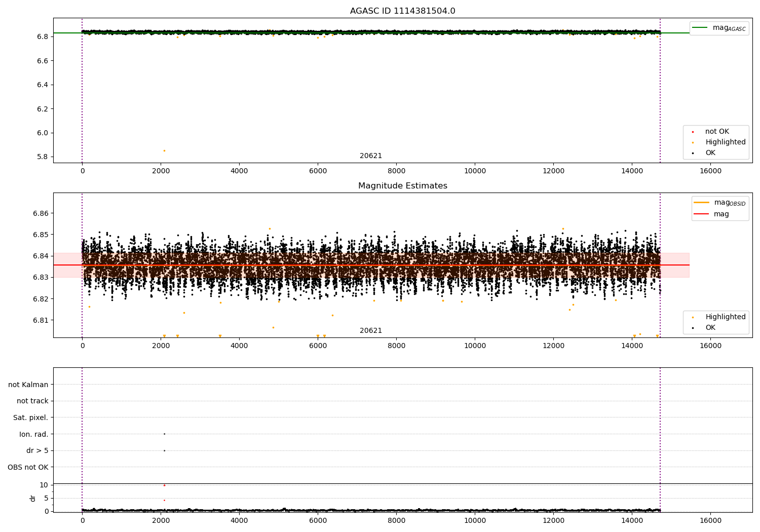760x532 pixels.
Task: Click the '8000' x-tick under the top plot
Action: 396,171
